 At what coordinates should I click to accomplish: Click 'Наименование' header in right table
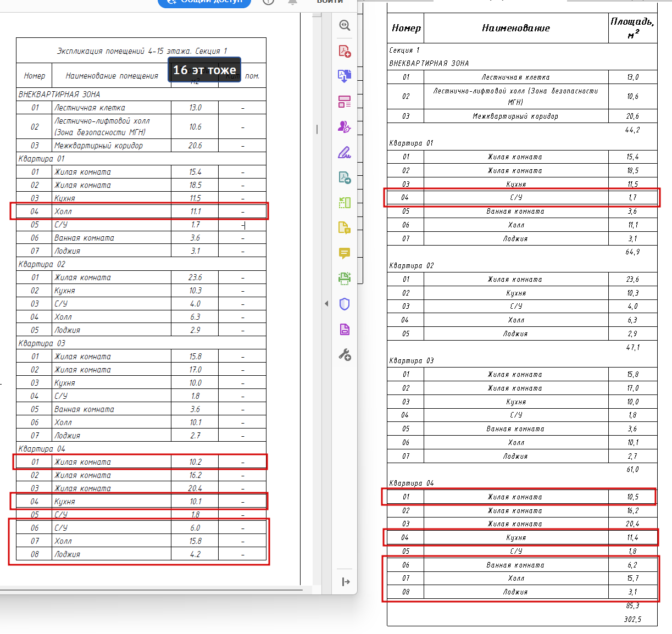[x=516, y=28]
